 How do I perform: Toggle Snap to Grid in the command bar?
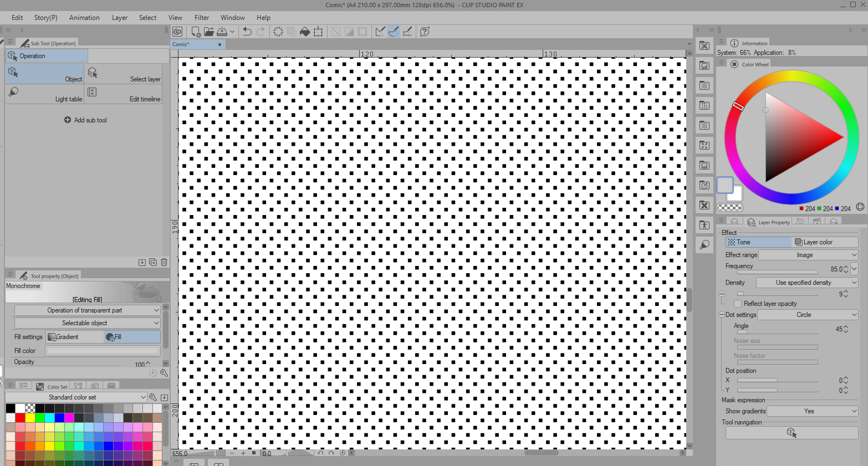[x=407, y=32]
